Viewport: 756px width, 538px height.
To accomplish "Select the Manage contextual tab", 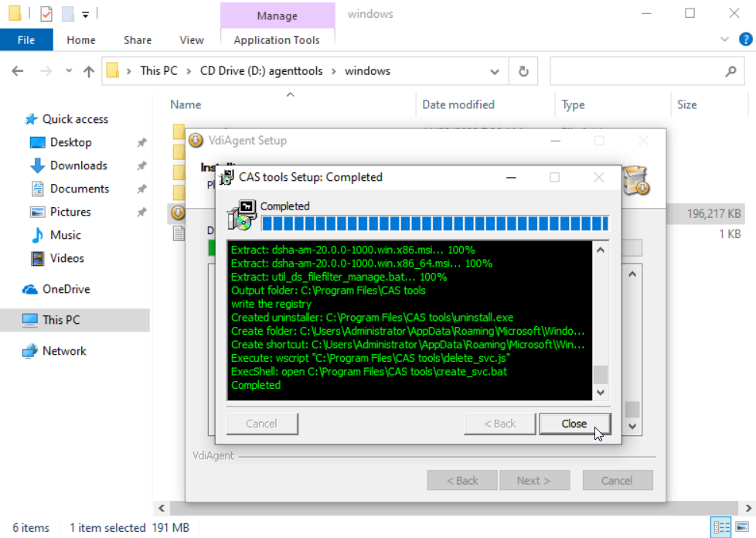I will [278, 16].
